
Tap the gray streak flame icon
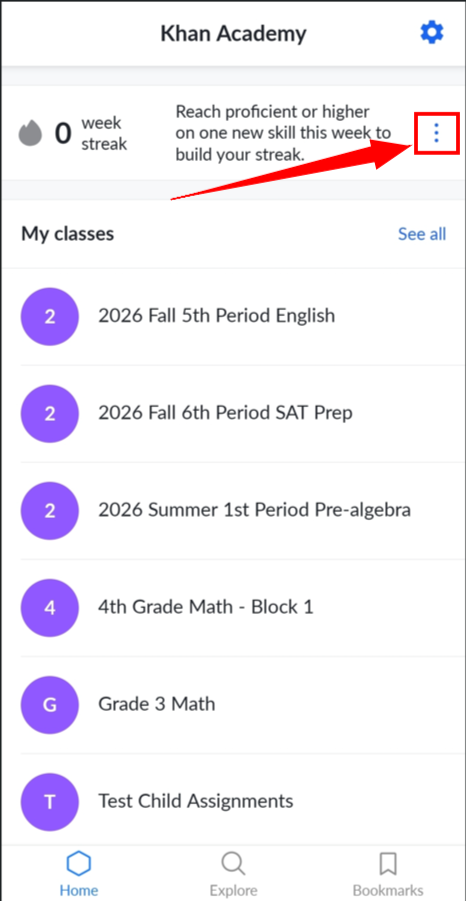31,133
